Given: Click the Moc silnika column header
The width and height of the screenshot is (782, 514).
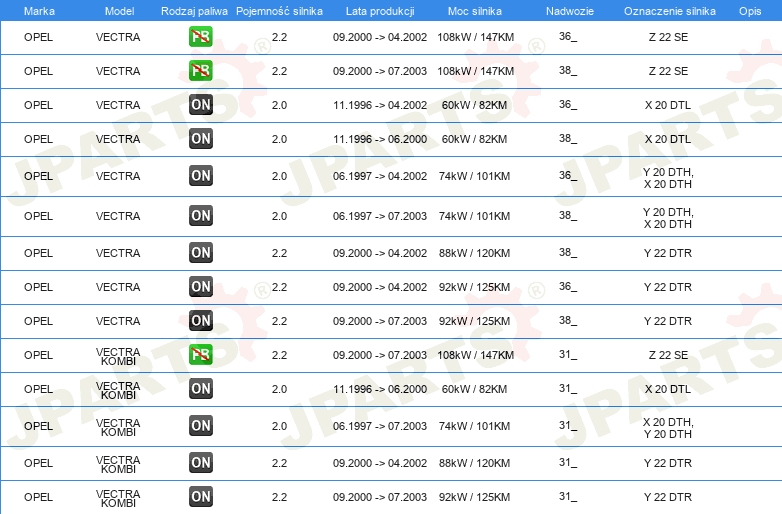Looking at the screenshot, I should coord(475,11).
